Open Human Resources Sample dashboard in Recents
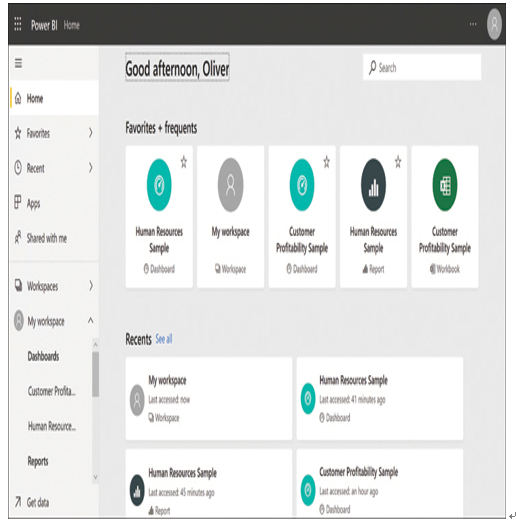The height and width of the screenshot is (527, 517). 380,399
